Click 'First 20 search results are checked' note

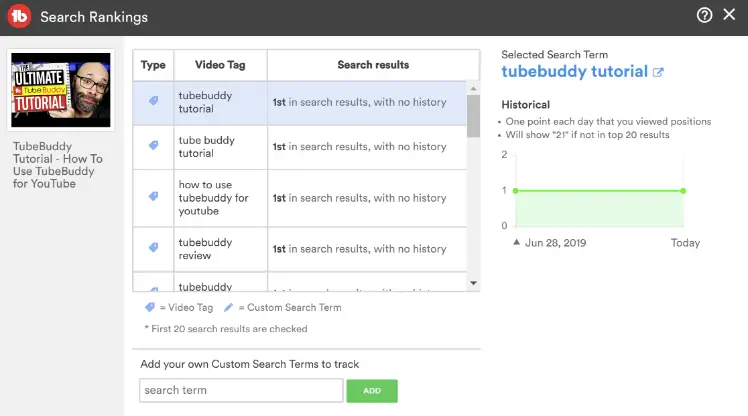(x=226, y=329)
